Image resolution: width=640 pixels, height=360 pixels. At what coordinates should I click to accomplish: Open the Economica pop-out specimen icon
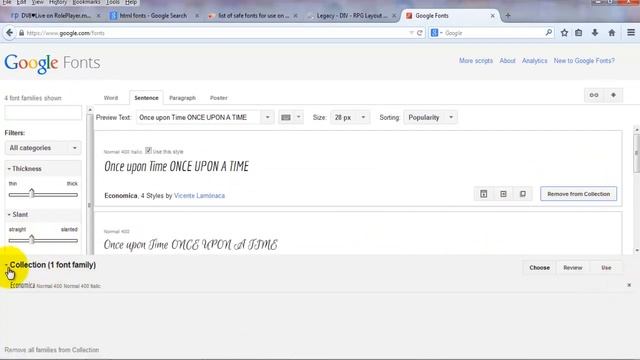(x=523, y=194)
